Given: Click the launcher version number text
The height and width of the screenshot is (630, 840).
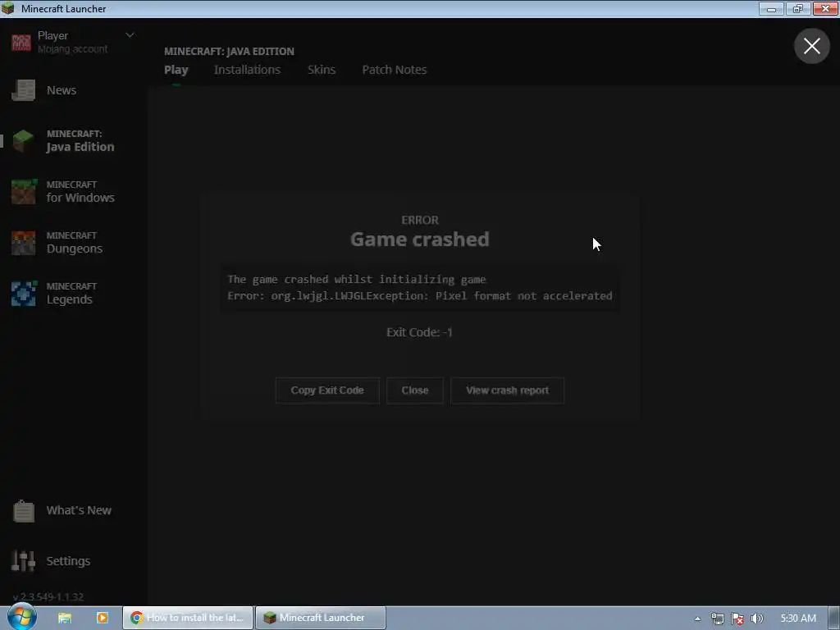Looking at the screenshot, I should coord(48,597).
